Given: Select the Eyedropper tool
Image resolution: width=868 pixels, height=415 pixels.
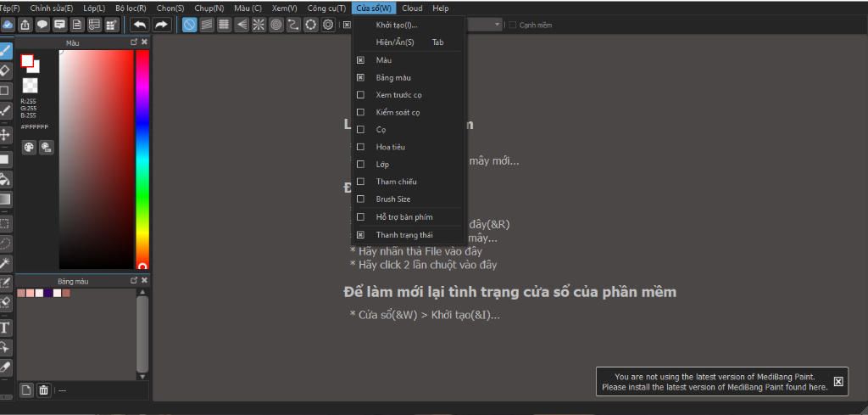Looking at the screenshot, I should 5,367.
